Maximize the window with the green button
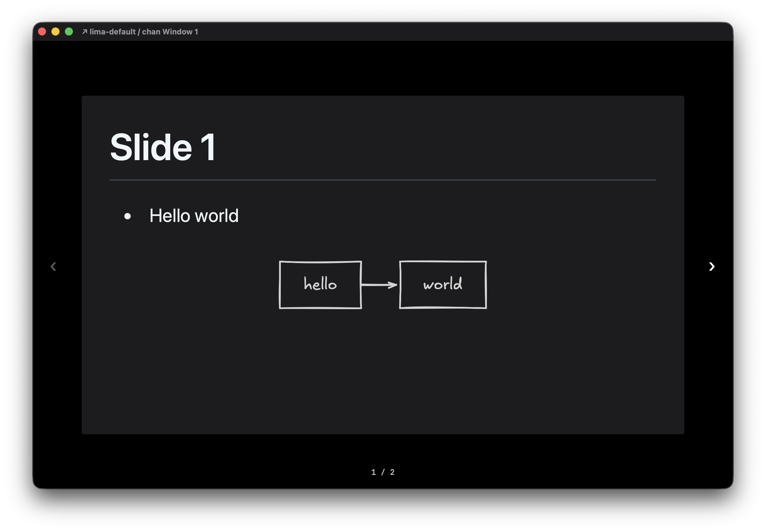 69,32
